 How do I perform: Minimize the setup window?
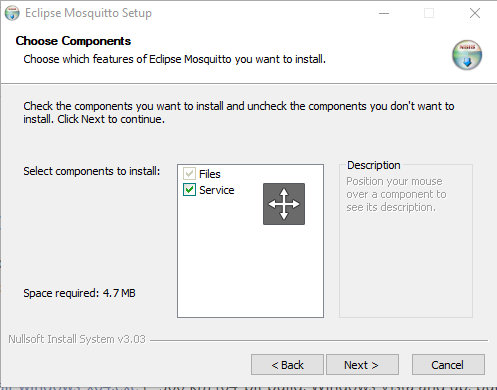pos(384,13)
